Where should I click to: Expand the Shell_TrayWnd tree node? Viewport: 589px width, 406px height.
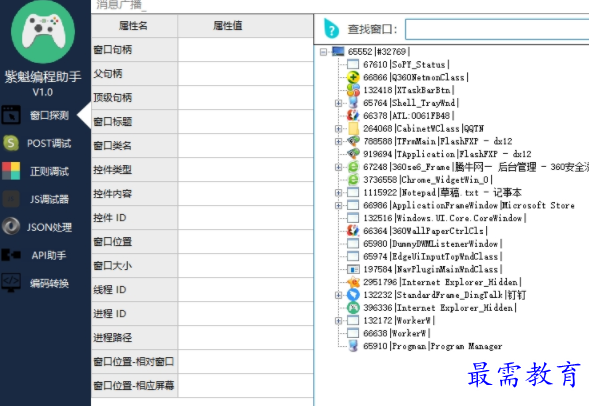pyautogui.click(x=338, y=103)
